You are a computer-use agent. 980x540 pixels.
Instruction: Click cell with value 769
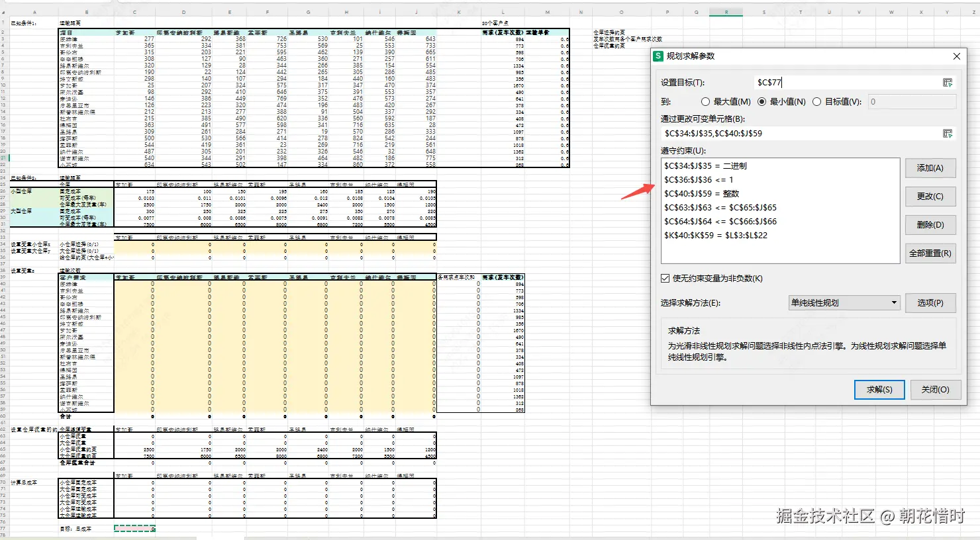[267, 99]
